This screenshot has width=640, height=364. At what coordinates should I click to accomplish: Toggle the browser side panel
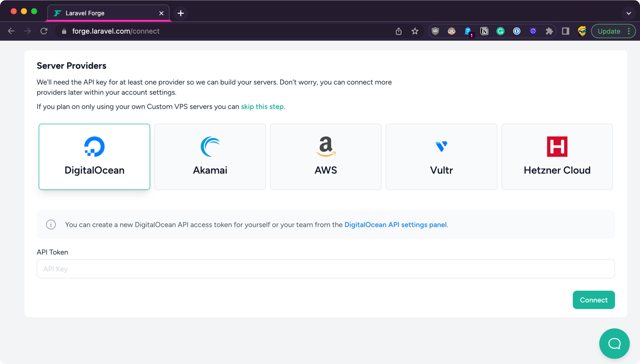click(x=565, y=31)
